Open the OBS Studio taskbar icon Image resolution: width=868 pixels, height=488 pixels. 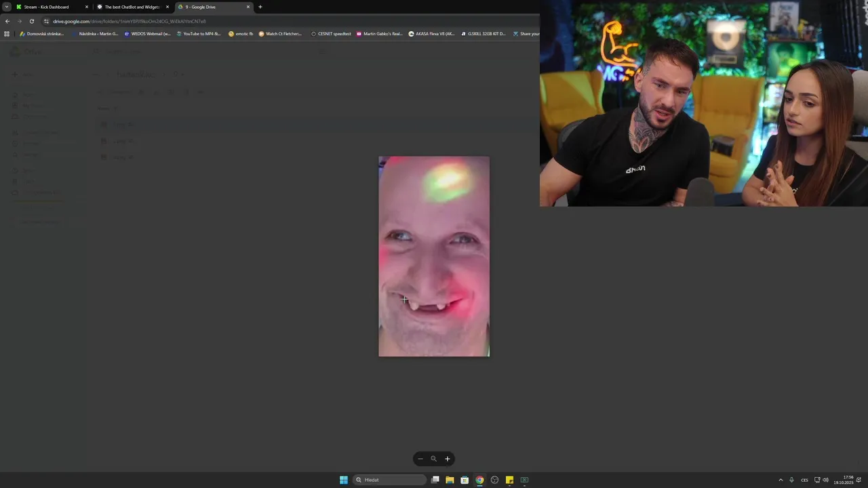click(494, 480)
